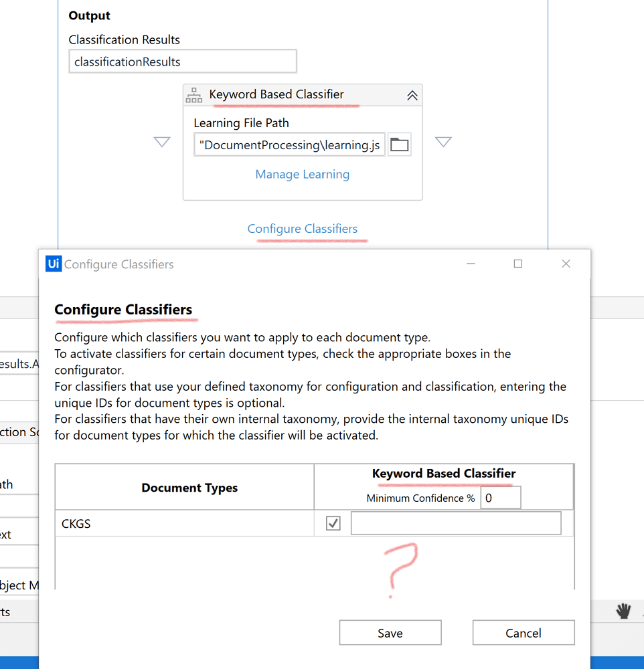Click the Keyword Based Classifier hierarchy icon
This screenshot has height=669, width=644.
pyautogui.click(x=194, y=94)
